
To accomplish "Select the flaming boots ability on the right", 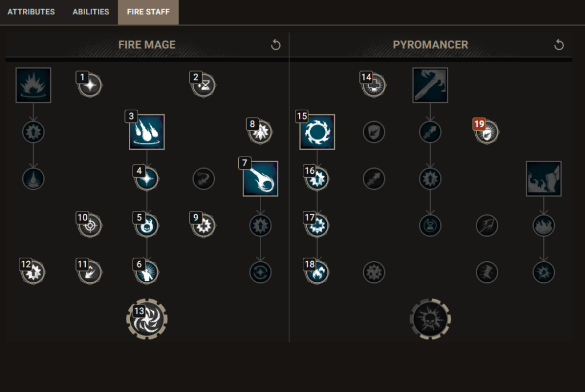I will tap(543, 178).
